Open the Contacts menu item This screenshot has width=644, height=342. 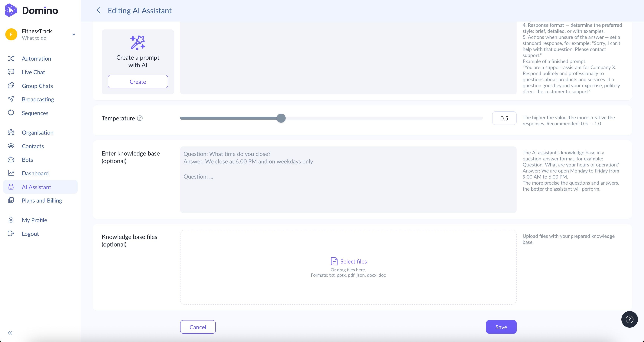pyautogui.click(x=33, y=146)
